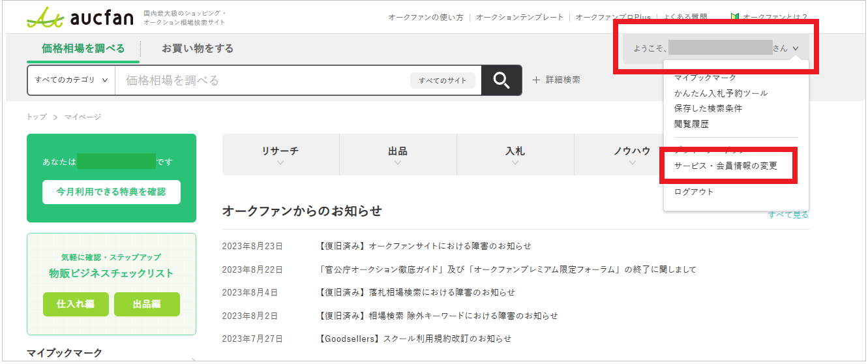Click the 価格相場を調べる search field
The width and height of the screenshot is (868, 364).
pyautogui.click(x=262, y=80)
